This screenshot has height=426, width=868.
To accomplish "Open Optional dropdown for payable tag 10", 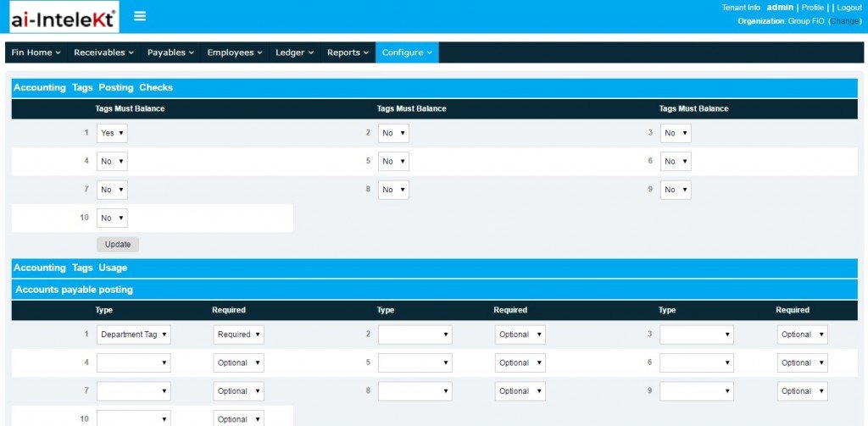I will coord(238,418).
